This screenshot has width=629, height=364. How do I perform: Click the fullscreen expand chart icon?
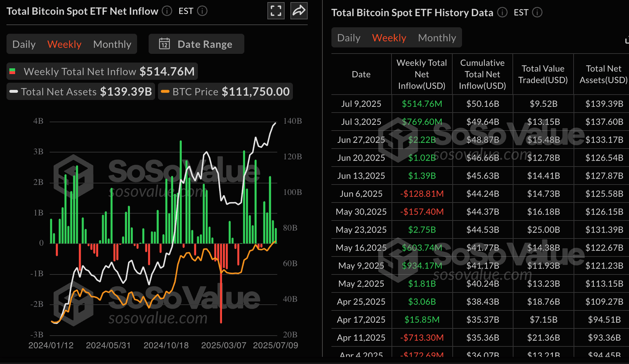pyautogui.click(x=276, y=11)
